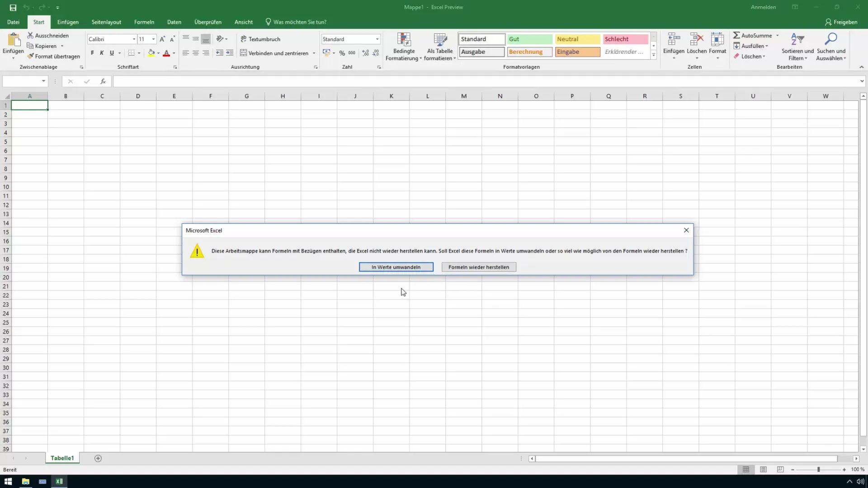Screen dimensions: 868x488
Task: Click add decimal place icon
Action: coord(365,53)
